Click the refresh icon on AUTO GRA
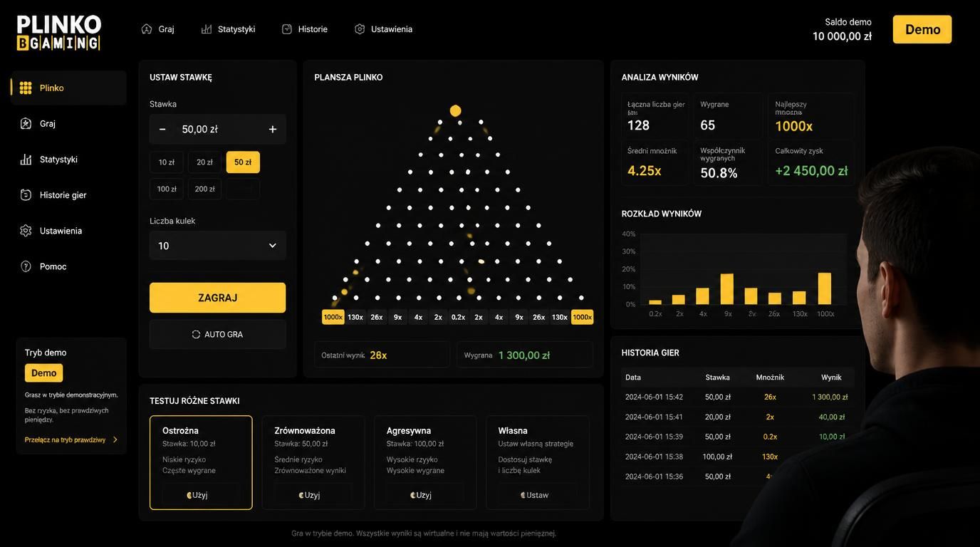 tap(196, 334)
